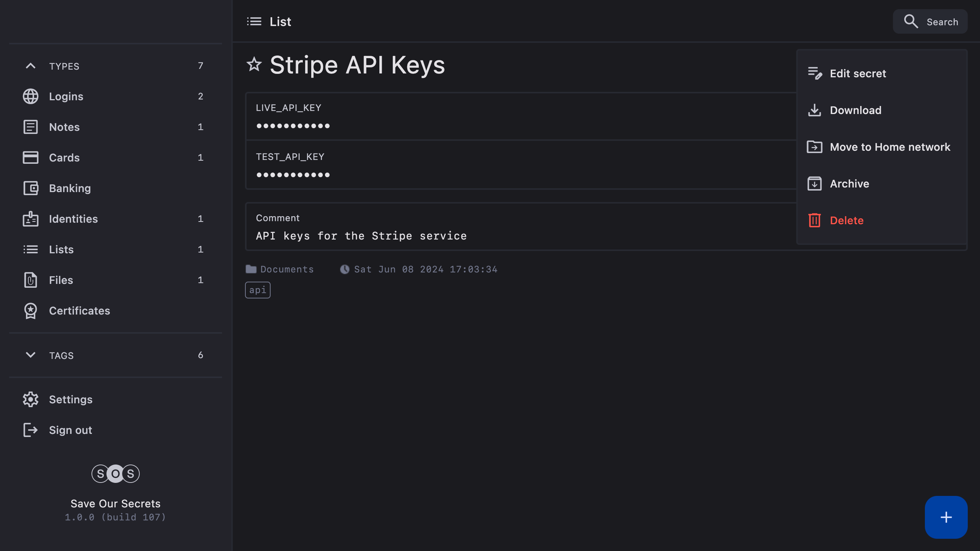Expand the TAGS section chevron

[31, 355]
